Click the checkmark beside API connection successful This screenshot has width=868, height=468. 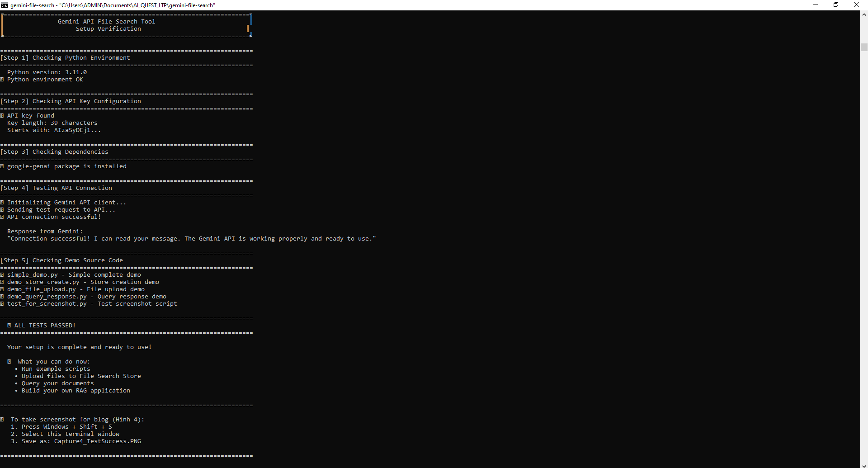[x=2, y=217]
